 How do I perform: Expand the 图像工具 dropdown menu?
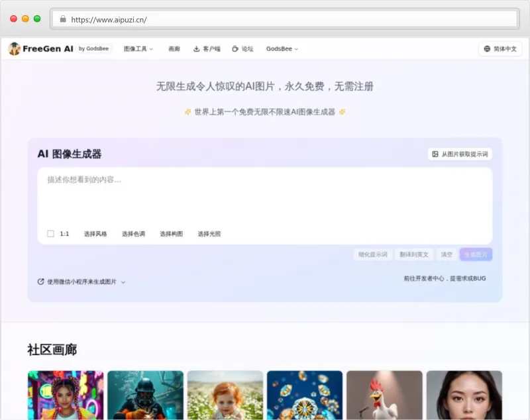[x=138, y=49]
